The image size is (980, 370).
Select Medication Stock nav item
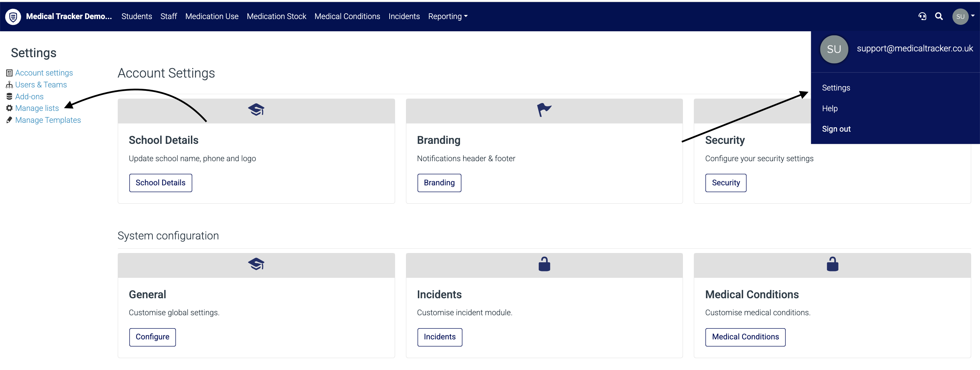(276, 16)
